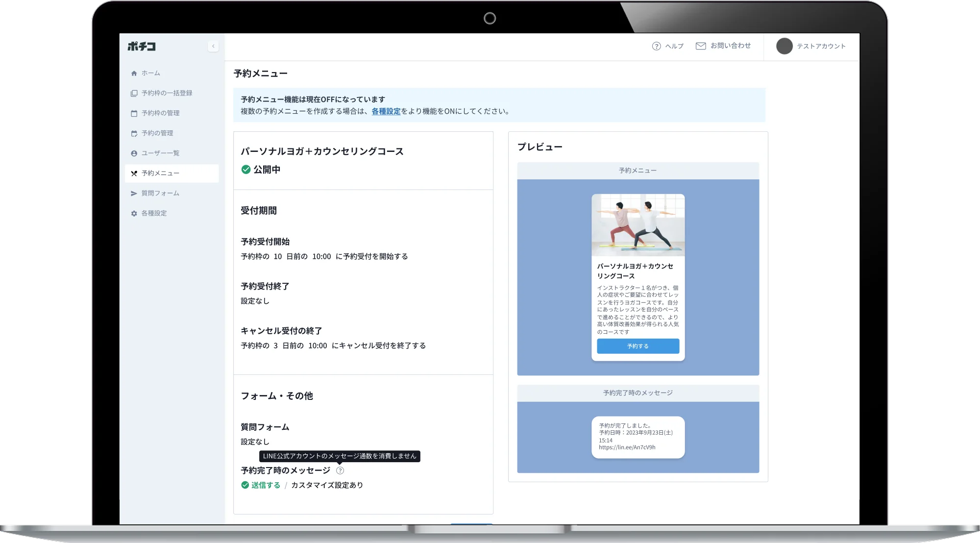Click the ポチコ logo
Screen dimensions: 980x543
pyautogui.click(x=142, y=46)
